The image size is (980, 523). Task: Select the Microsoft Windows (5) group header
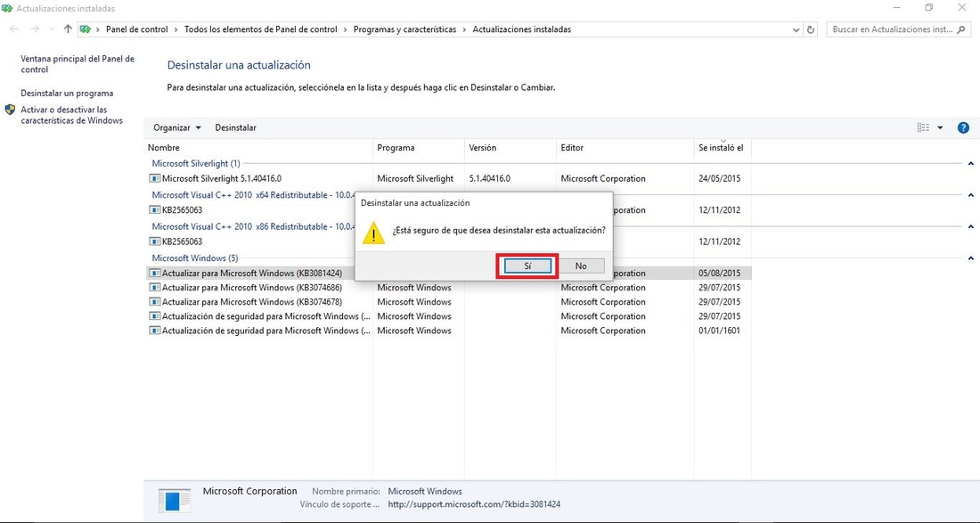tap(195, 257)
